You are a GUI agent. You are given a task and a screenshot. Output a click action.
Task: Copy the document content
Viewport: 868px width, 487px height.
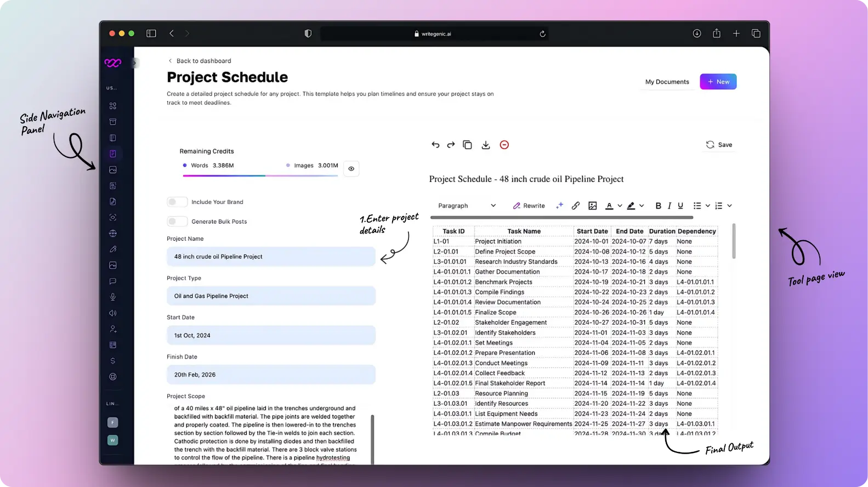(467, 145)
